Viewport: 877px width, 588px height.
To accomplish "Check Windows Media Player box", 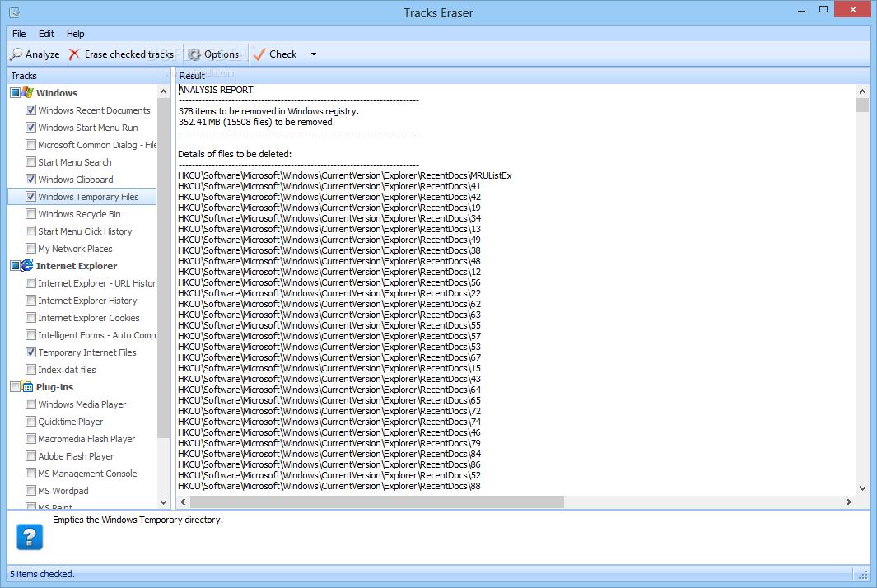I will 30,404.
